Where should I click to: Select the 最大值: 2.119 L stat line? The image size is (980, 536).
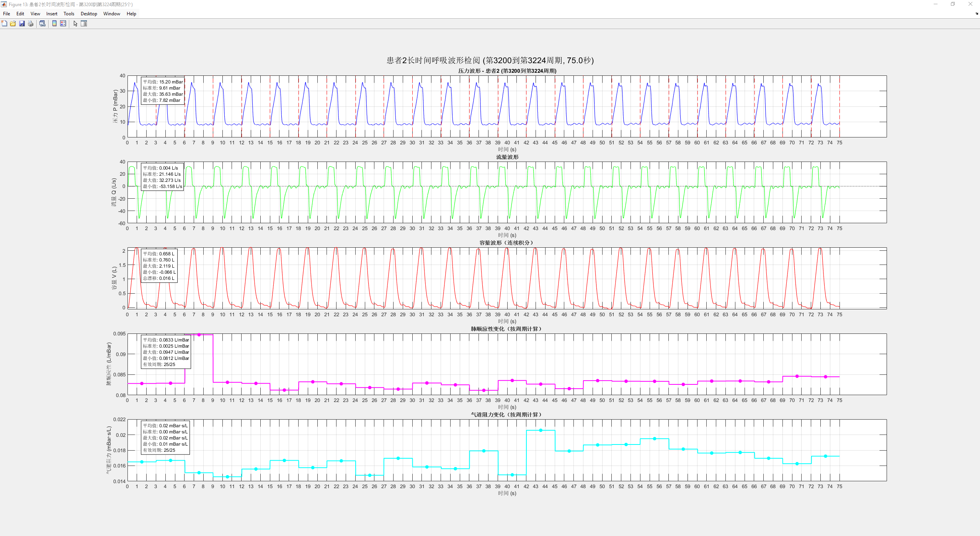point(158,266)
